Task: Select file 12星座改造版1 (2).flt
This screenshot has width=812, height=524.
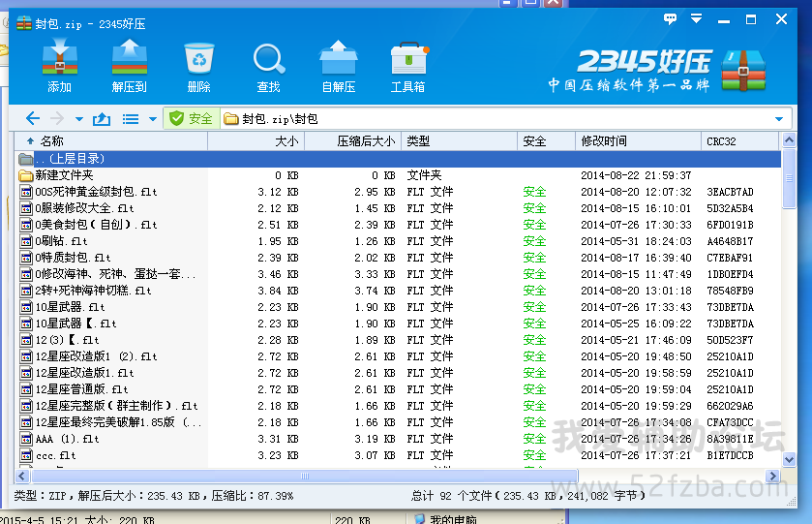Action: coord(398,356)
